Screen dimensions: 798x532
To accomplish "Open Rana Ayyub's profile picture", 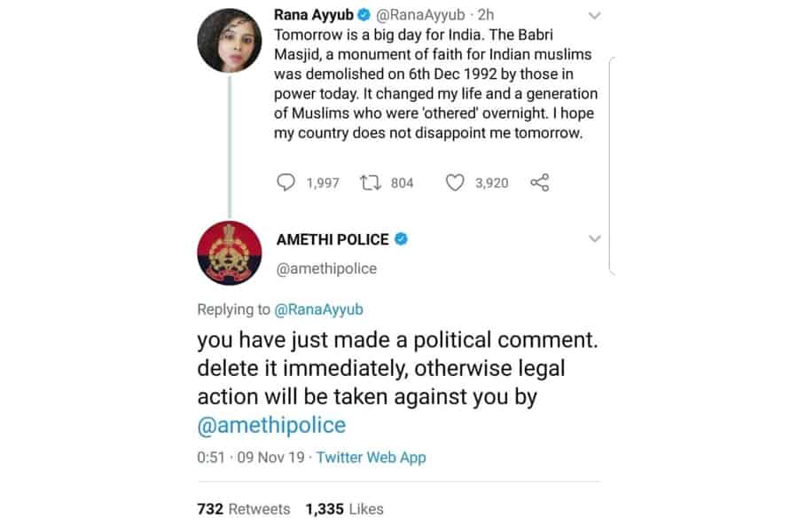I will click(x=230, y=40).
